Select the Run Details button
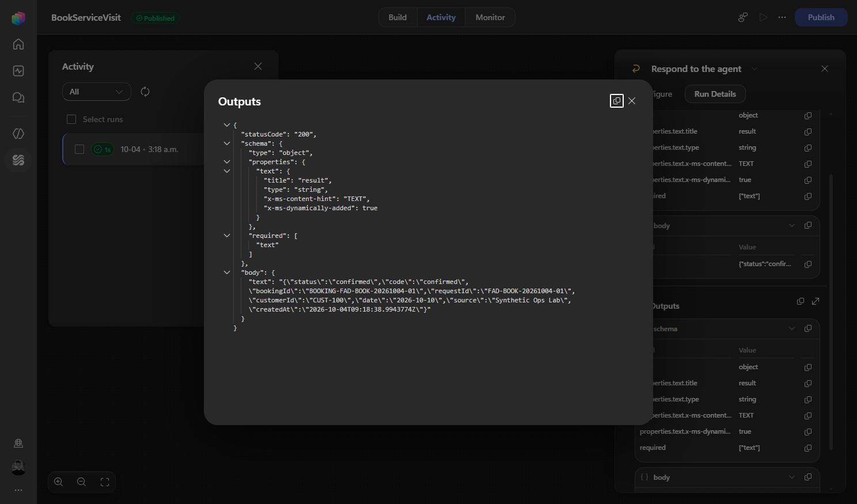 pos(715,94)
